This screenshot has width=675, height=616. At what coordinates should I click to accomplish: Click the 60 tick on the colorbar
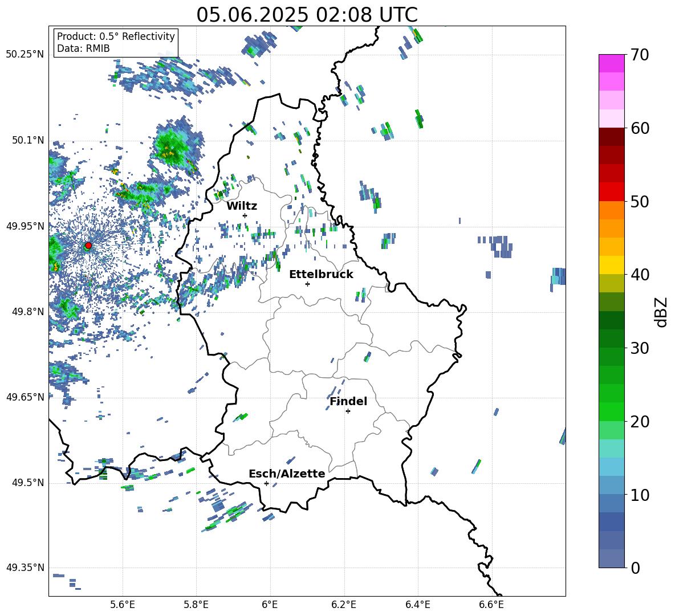(x=640, y=128)
